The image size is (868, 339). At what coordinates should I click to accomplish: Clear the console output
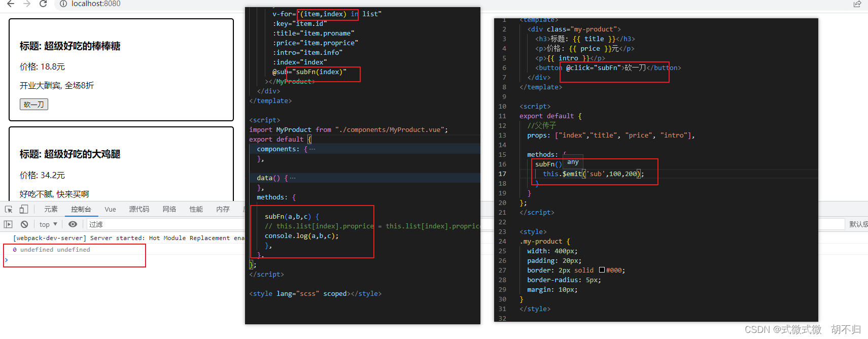pyautogui.click(x=24, y=224)
